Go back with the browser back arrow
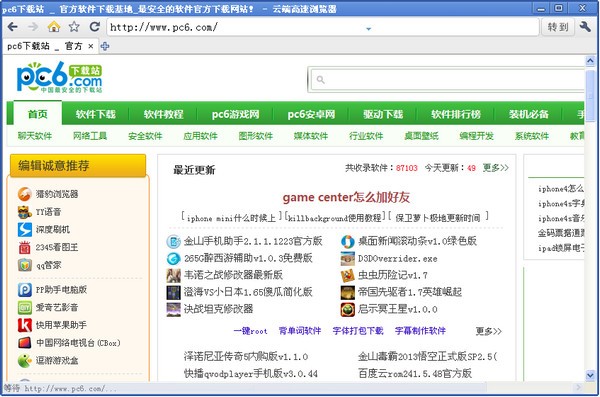Image resolution: width=600 pixels, height=397 pixels. [x=13, y=27]
